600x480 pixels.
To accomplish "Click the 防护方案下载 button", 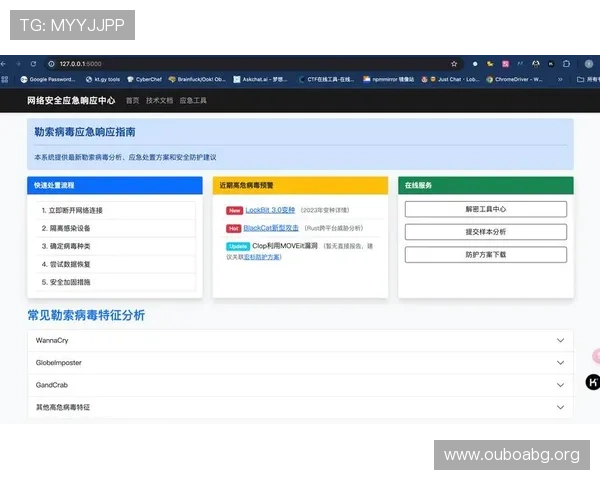I will click(x=486, y=255).
